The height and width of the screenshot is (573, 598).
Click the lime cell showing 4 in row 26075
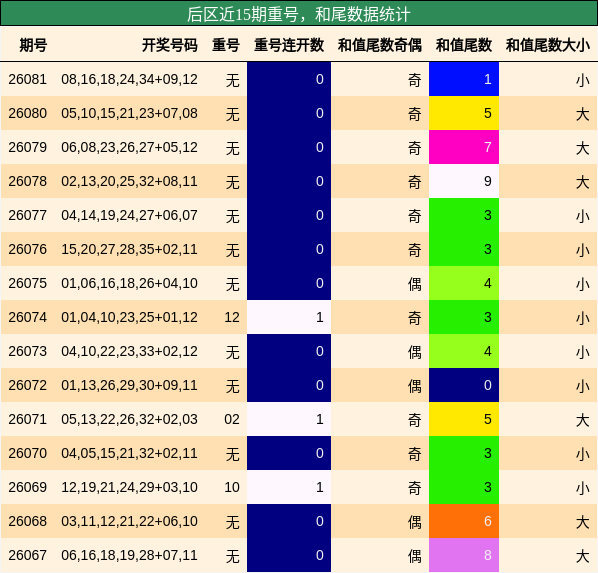coord(464,283)
